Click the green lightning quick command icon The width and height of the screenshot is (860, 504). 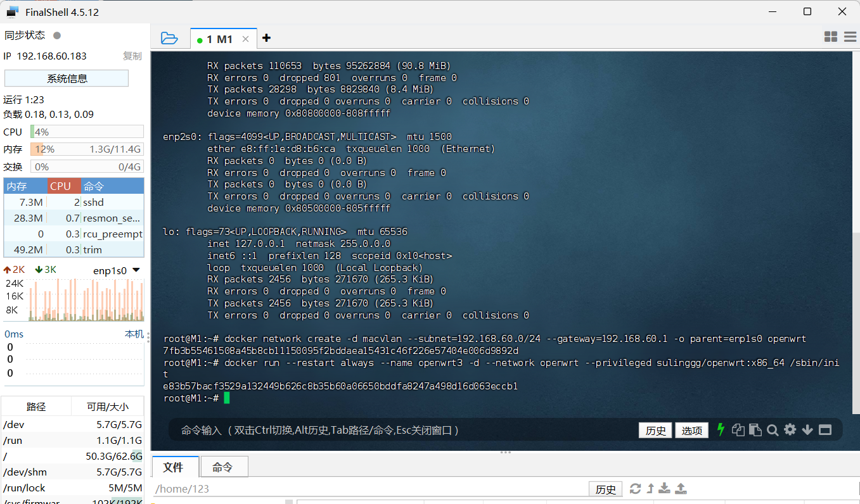pyautogui.click(x=721, y=430)
